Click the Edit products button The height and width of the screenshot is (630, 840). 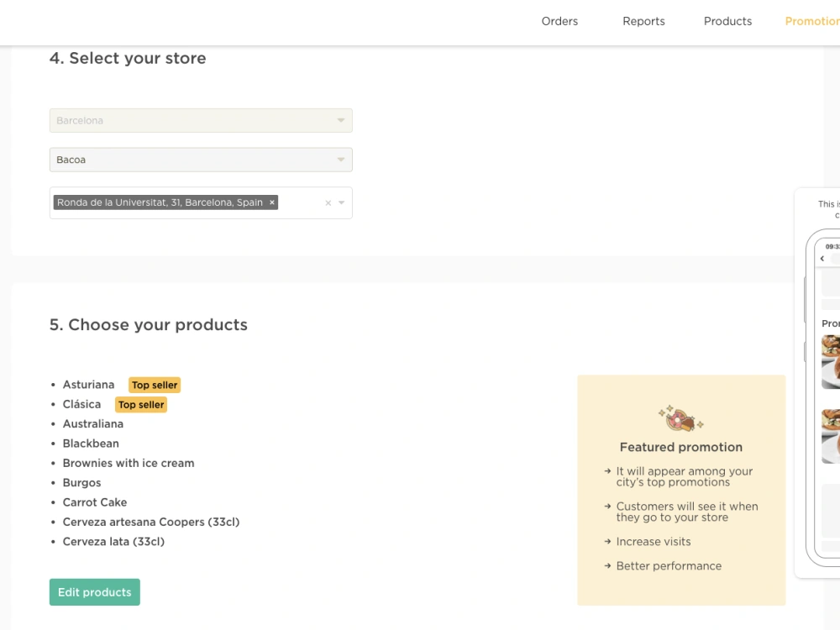[95, 592]
